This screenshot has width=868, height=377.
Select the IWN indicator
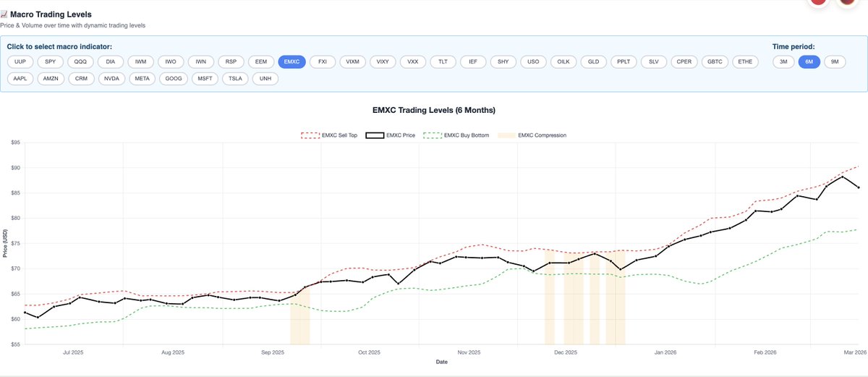click(x=201, y=62)
